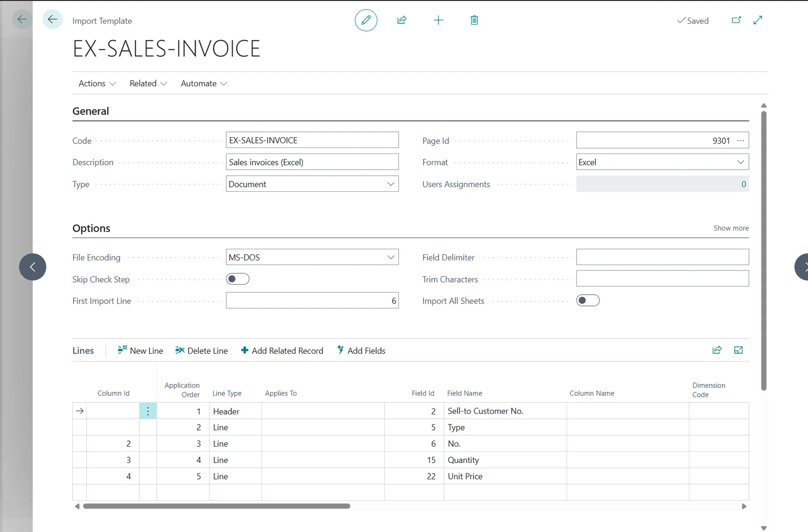Expand the Actions menu

[97, 83]
